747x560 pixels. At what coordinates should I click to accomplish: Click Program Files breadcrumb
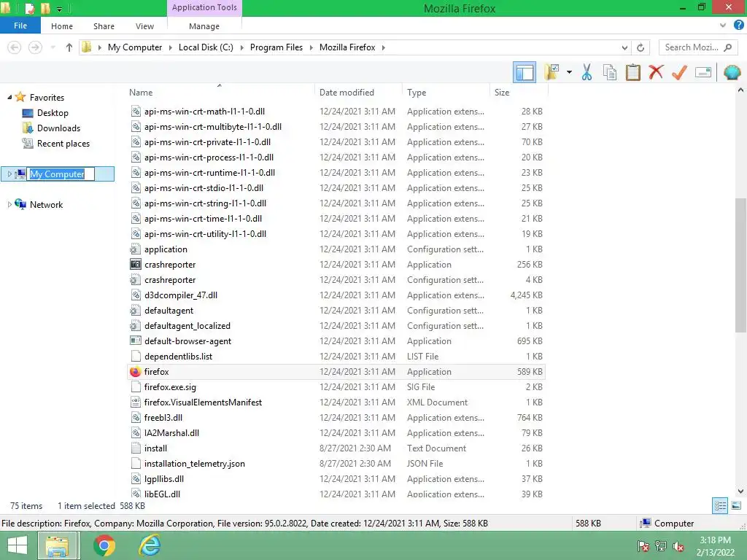coord(276,47)
